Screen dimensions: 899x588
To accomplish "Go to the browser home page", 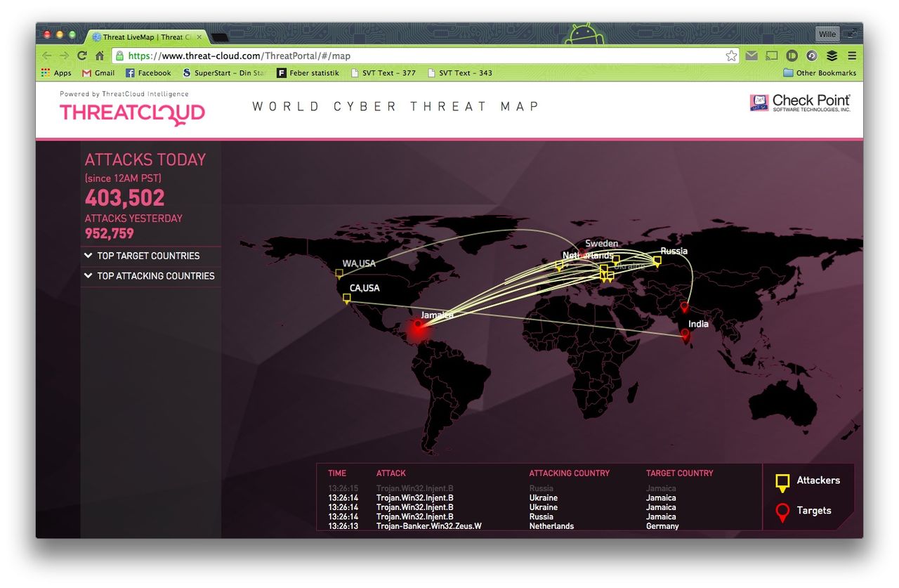I will pos(100,56).
